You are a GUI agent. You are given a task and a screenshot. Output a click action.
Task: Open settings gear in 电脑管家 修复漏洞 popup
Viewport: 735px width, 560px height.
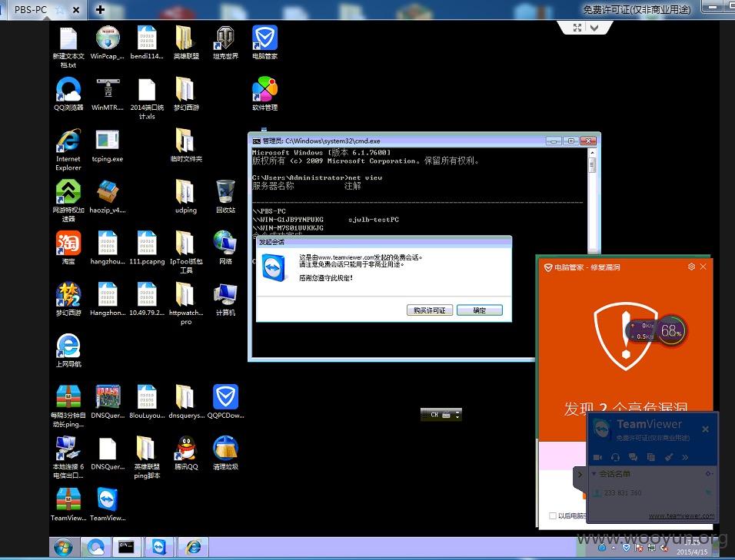point(691,267)
